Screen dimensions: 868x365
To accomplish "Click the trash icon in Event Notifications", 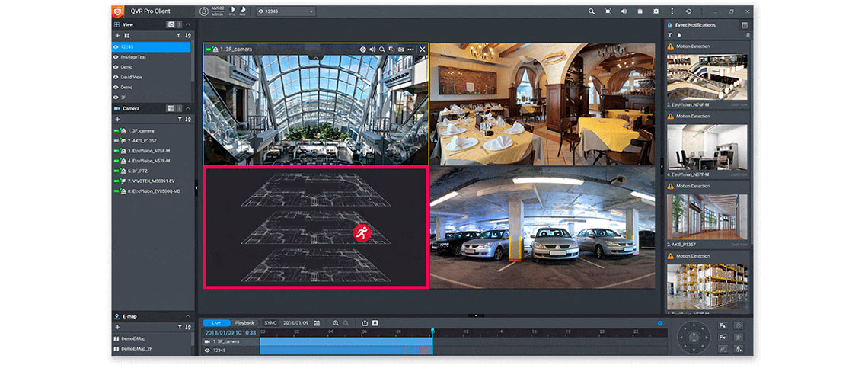I will pyautogui.click(x=748, y=35).
